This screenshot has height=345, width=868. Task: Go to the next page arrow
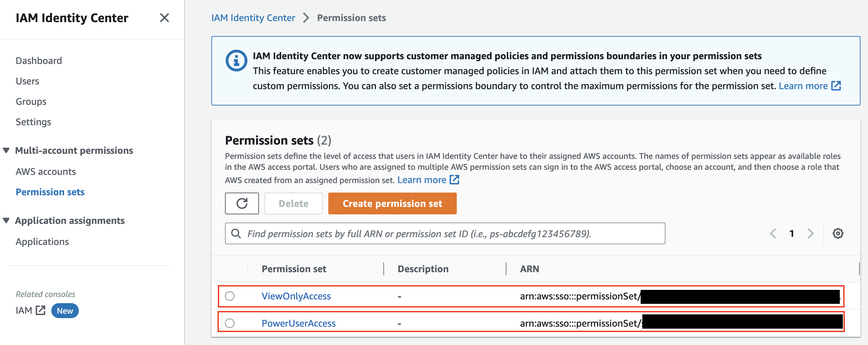[811, 233]
